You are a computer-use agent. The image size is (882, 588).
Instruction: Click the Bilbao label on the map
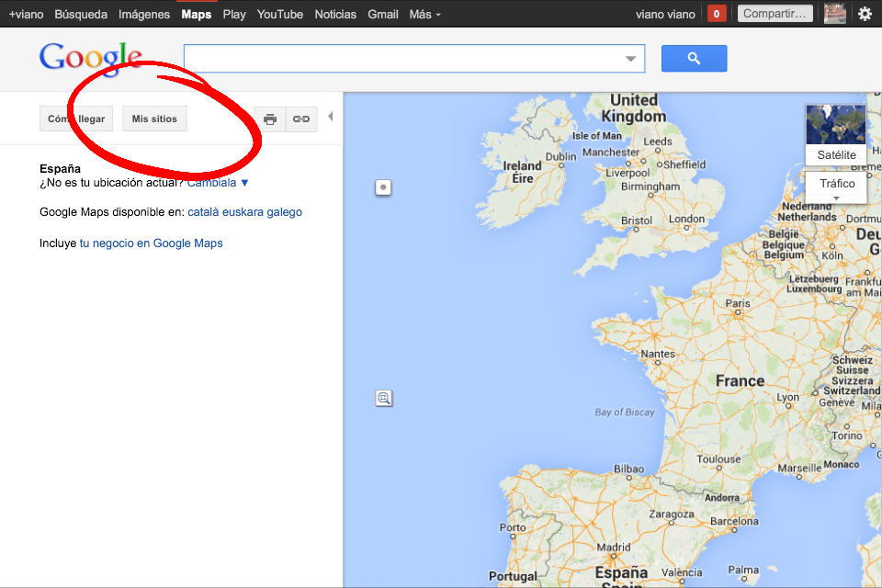coord(628,469)
